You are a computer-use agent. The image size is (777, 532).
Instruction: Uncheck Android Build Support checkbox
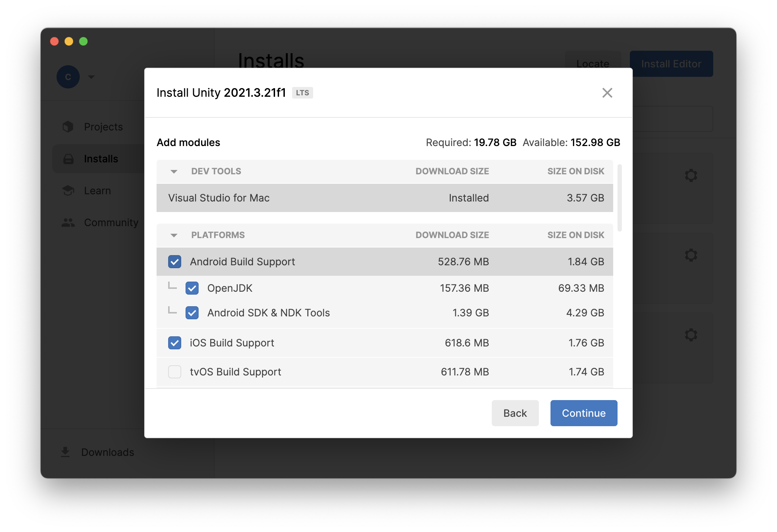coord(175,262)
